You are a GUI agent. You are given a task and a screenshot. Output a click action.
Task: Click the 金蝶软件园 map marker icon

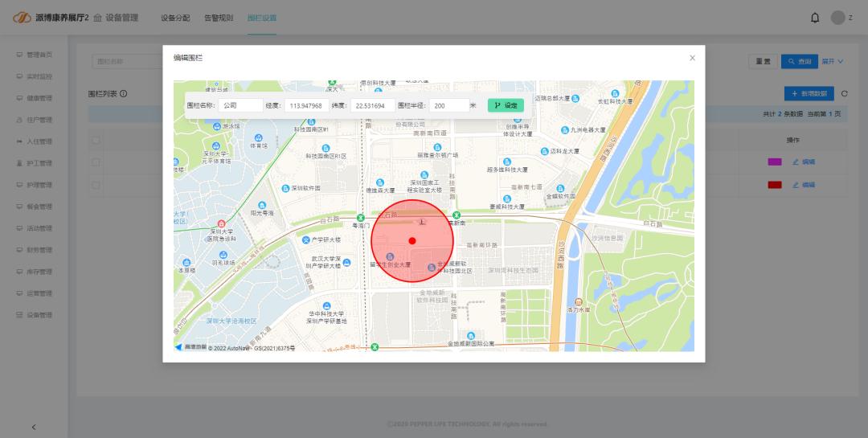[560, 188]
